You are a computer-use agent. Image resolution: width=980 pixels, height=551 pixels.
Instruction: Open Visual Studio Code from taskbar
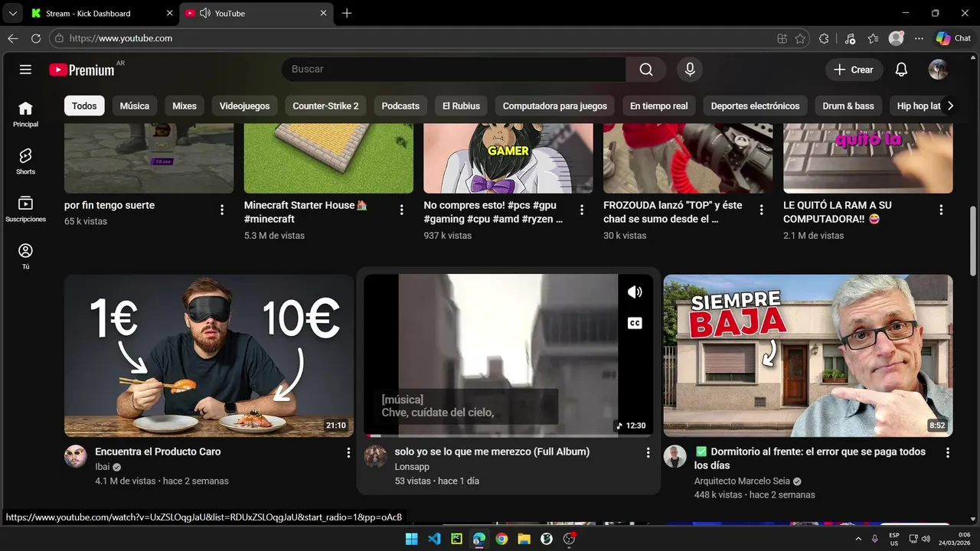tap(434, 539)
